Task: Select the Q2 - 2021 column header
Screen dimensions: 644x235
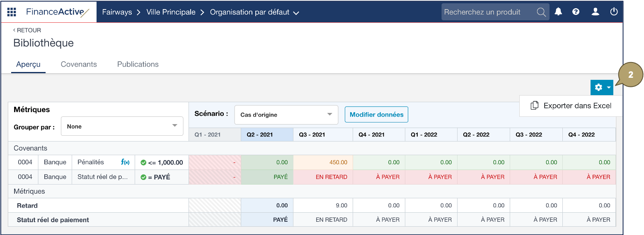Action: point(267,134)
